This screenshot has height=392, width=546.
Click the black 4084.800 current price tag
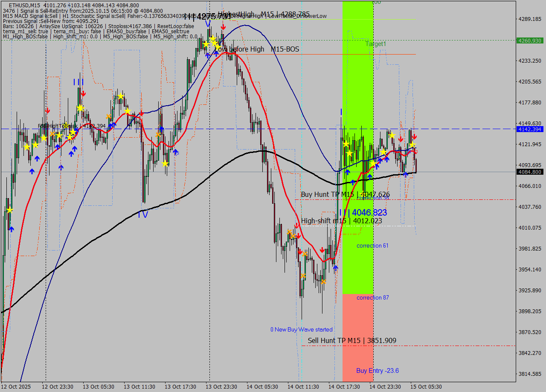click(x=529, y=172)
